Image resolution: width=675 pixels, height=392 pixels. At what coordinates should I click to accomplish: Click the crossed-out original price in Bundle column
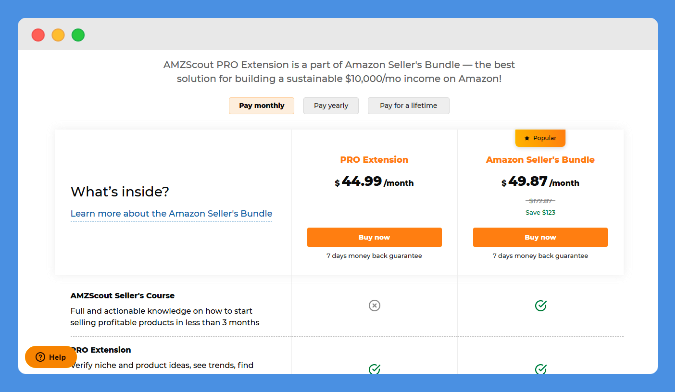pyautogui.click(x=540, y=201)
